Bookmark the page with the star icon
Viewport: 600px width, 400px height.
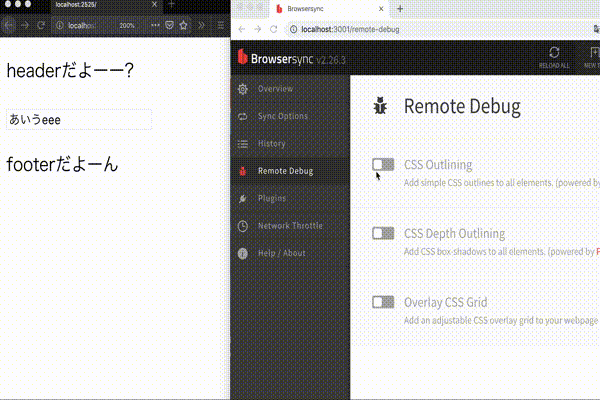click(184, 25)
